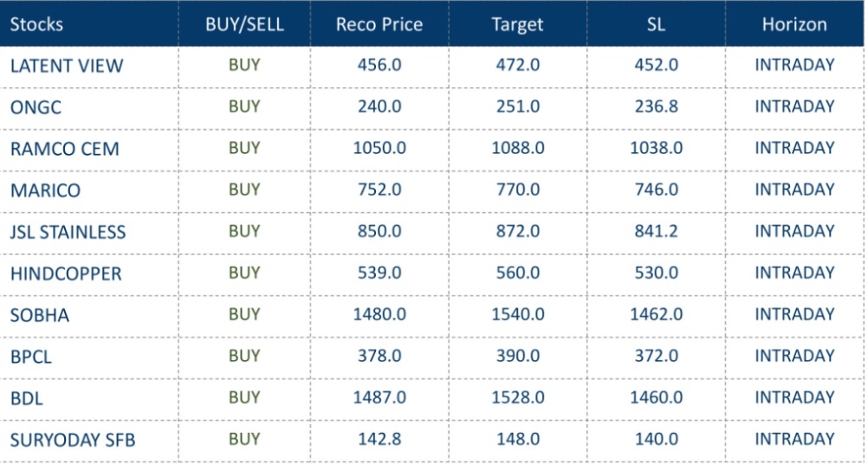Click SOBHA's target price 1540.0

(x=518, y=314)
